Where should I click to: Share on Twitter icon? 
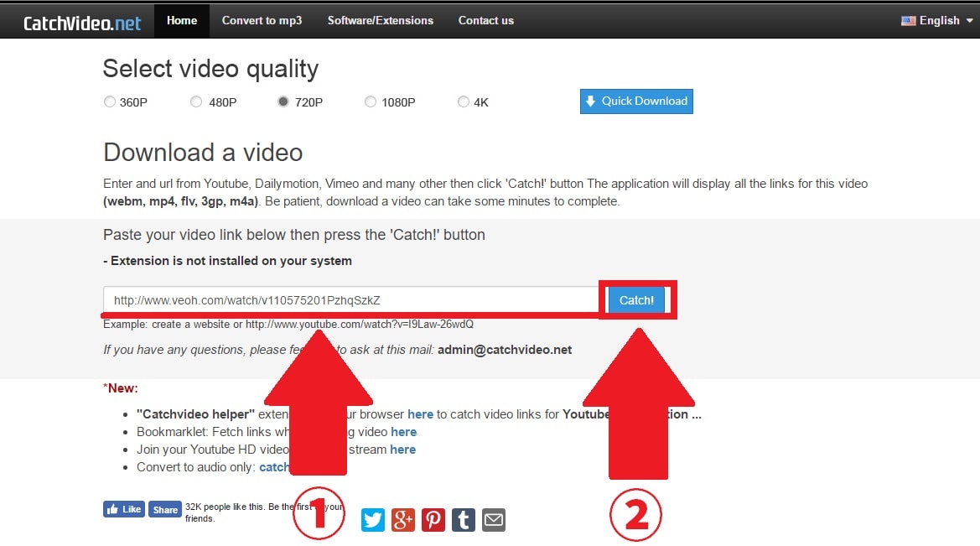(372, 520)
